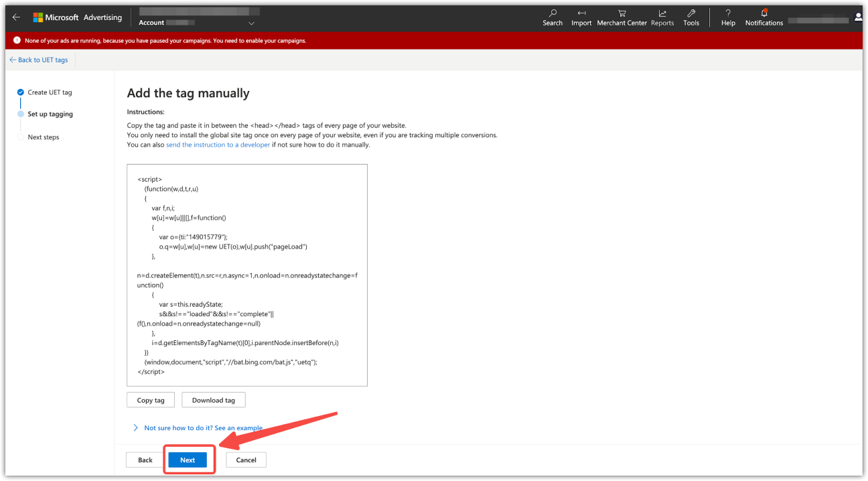Image resolution: width=868 pixels, height=481 pixels.
Task: Click the paused campaigns warning message
Action: coord(165,40)
